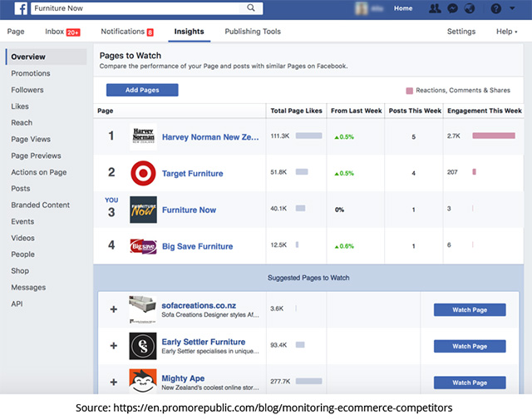Open sofacreations.co.nz page link
Viewport: 532px width, 420px height.
pyautogui.click(x=199, y=305)
